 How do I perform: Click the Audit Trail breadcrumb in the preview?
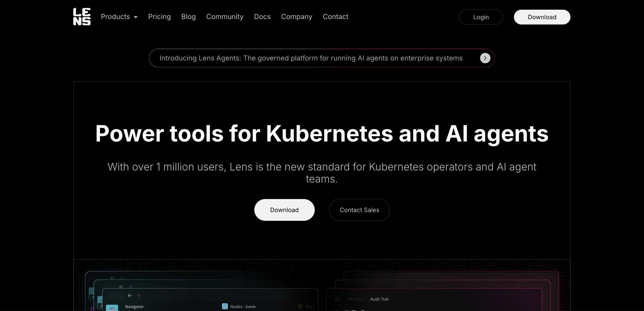(x=379, y=299)
